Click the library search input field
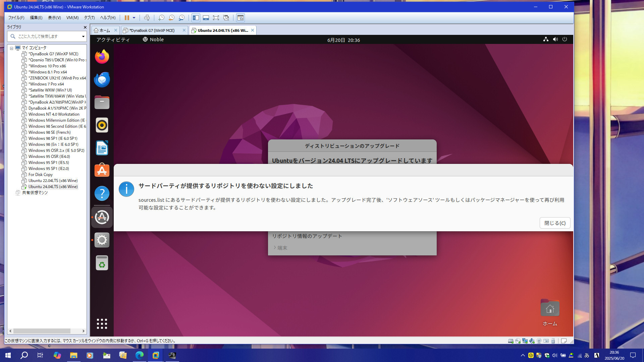The image size is (644, 362). pyautogui.click(x=47, y=36)
